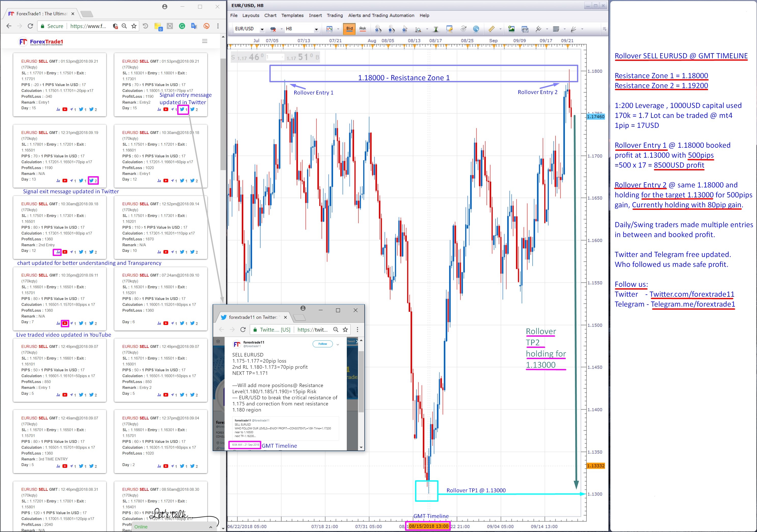Open the toolbar options at far right of trading toolbar

pos(604,29)
